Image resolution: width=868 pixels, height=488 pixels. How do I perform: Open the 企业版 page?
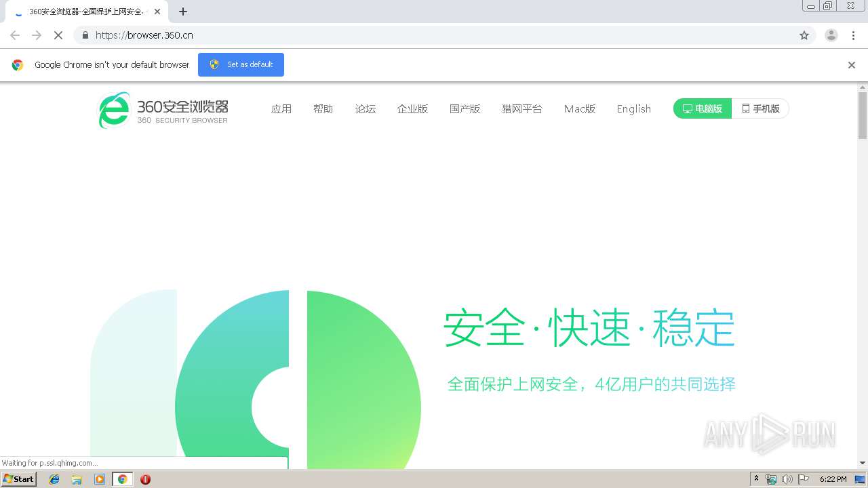tap(413, 109)
